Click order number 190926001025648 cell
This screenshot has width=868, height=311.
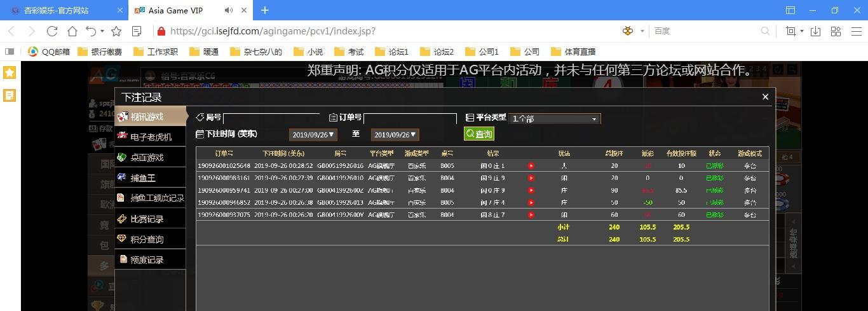pos(224,165)
